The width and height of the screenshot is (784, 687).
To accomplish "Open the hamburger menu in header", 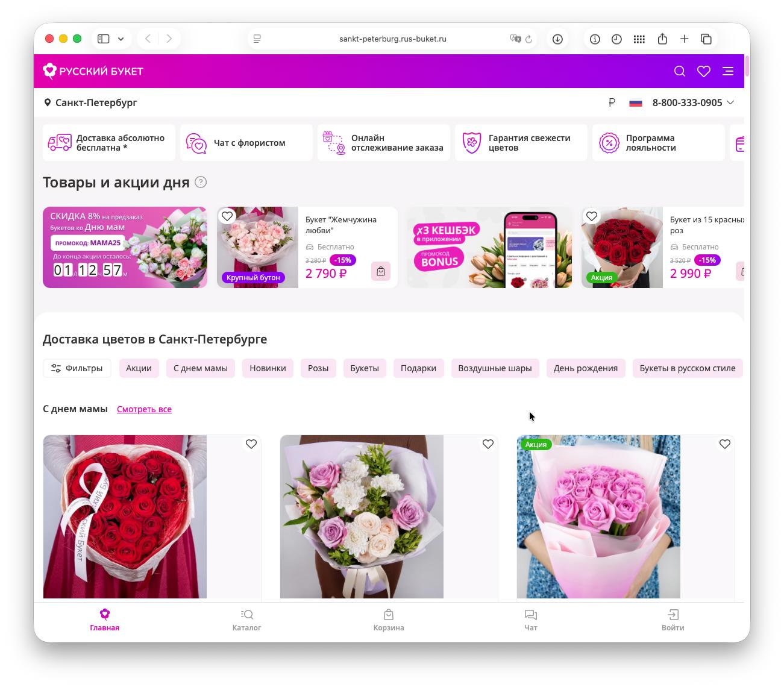I will click(728, 71).
